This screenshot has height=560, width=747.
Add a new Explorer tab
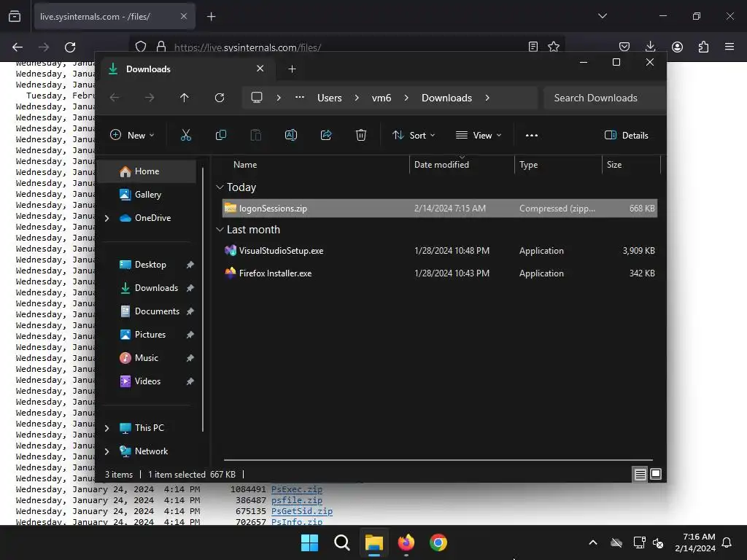(x=292, y=69)
